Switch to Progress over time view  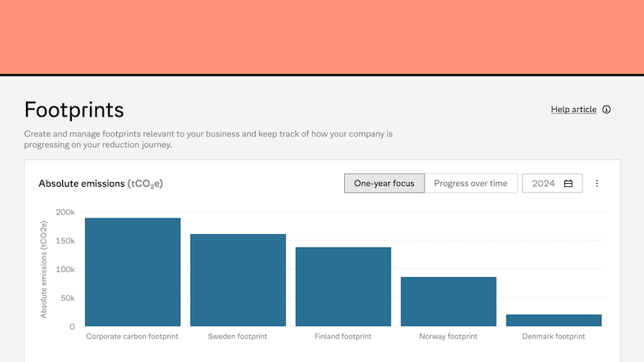470,184
